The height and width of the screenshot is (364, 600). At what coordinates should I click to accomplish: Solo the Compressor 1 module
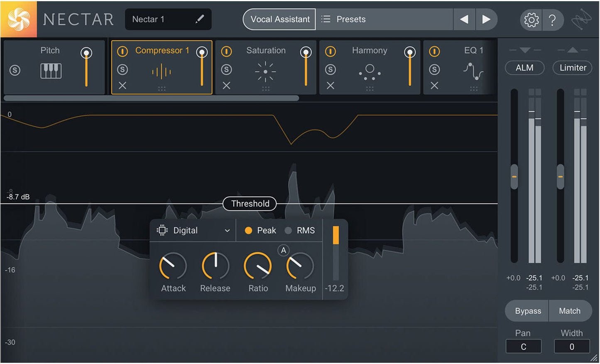122,69
